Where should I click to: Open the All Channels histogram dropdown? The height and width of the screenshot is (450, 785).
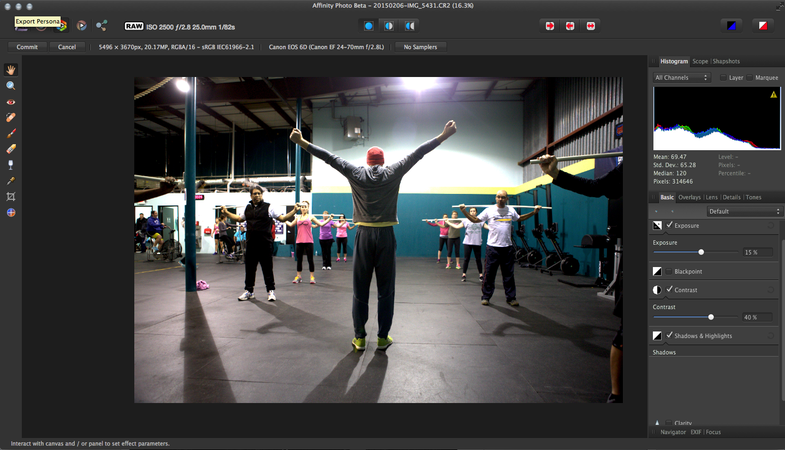pos(681,78)
